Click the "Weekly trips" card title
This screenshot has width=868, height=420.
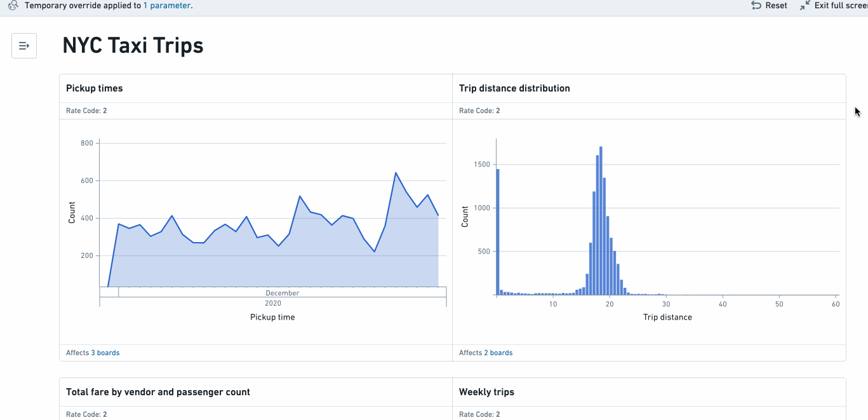pyautogui.click(x=486, y=392)
